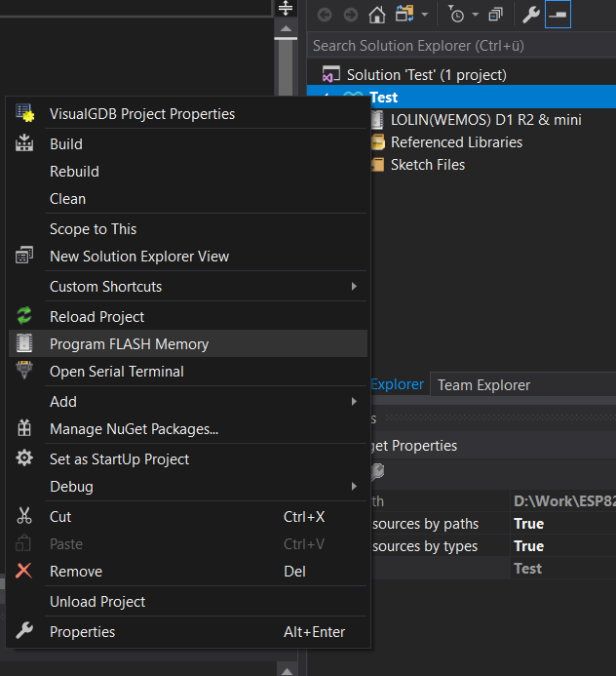Click the Open Serial Terminal plug icon

[24, 370]
